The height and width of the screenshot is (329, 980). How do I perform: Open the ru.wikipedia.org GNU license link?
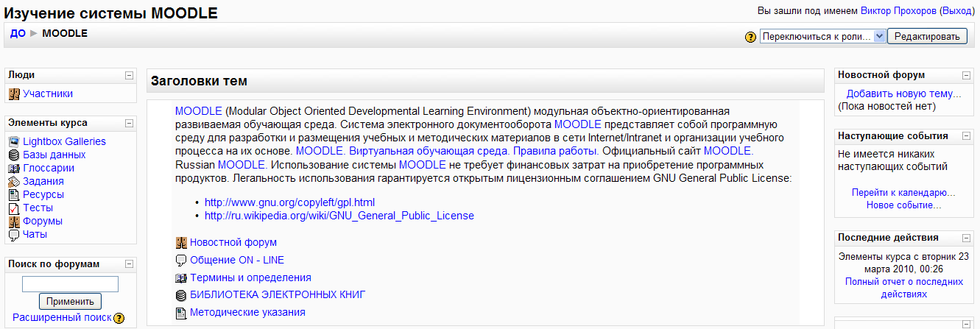[x=339, y=216]
